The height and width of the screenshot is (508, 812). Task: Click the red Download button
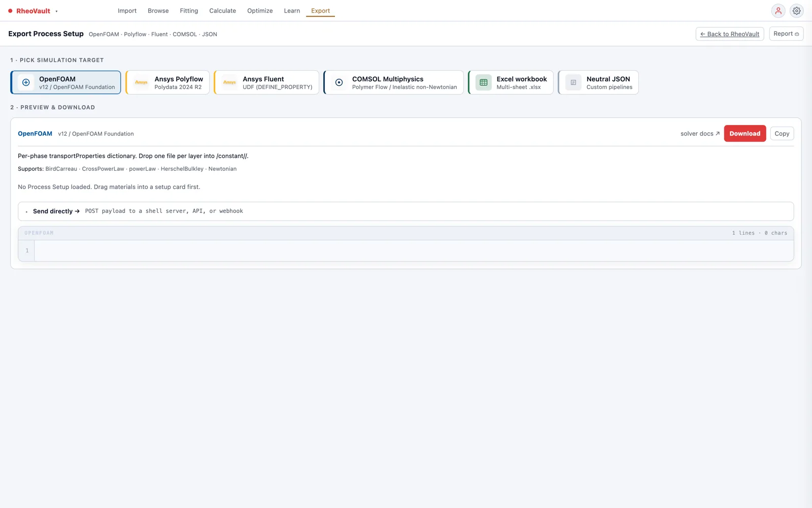coord(745,134)
